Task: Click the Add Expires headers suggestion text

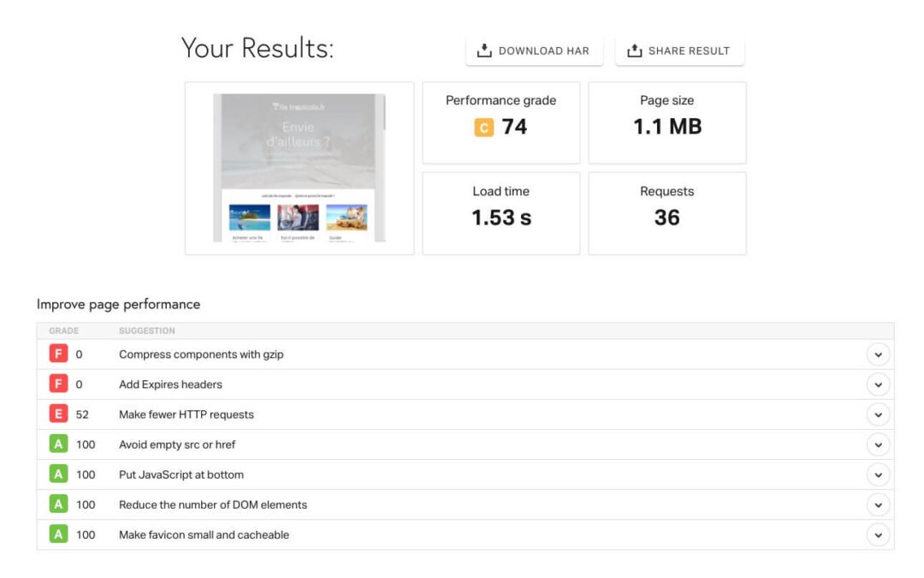Action: tap(170, 384)
